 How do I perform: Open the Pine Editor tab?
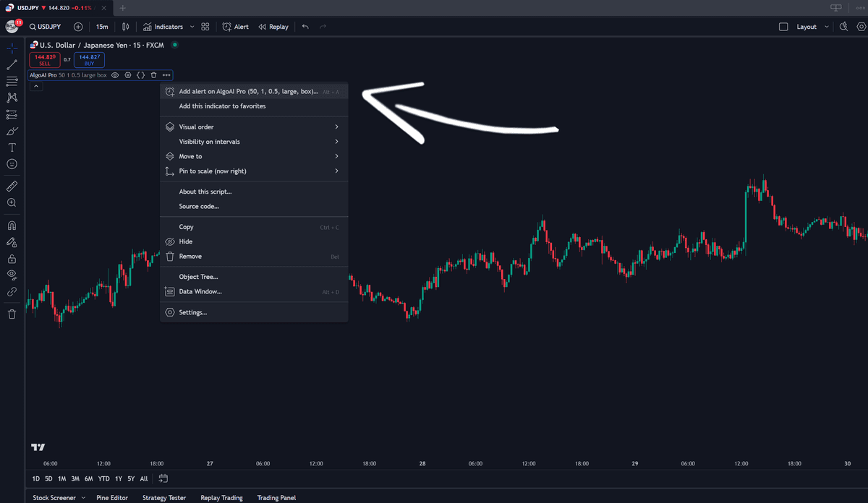[112, 498]
